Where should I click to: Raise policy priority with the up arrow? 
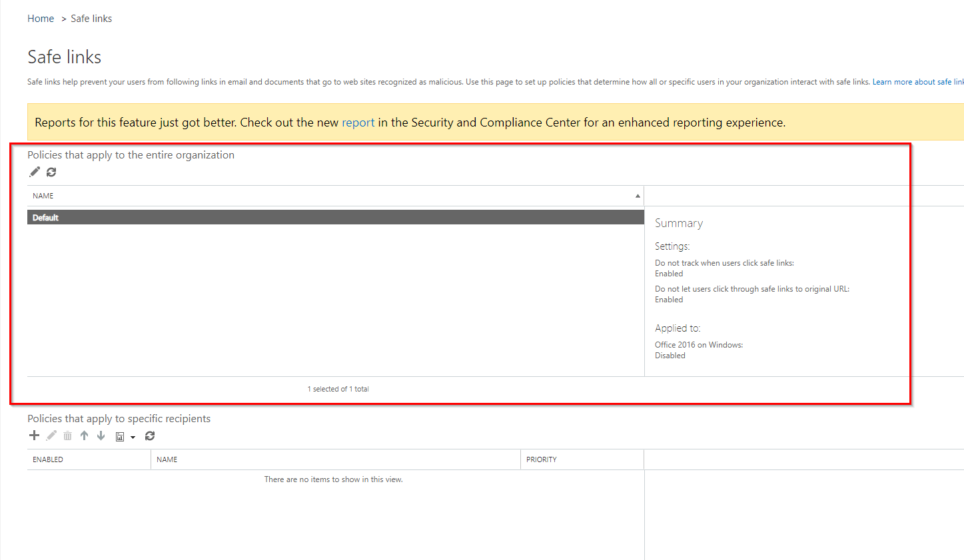click(84, 435)
